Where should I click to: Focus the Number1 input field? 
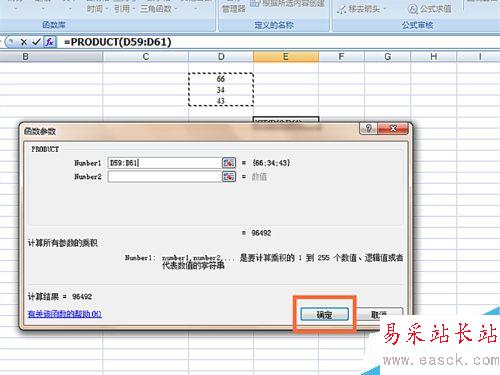click(x=164, y=163)
